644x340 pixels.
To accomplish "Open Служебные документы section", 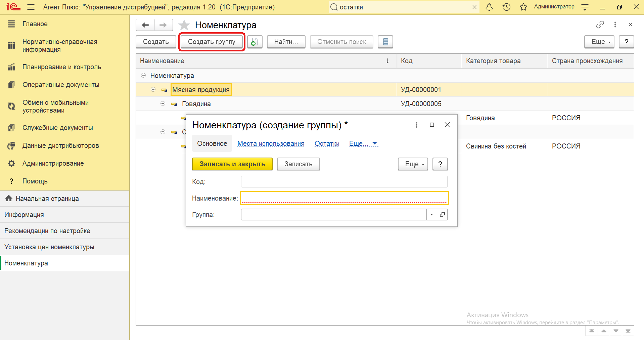I will point(58,128).
